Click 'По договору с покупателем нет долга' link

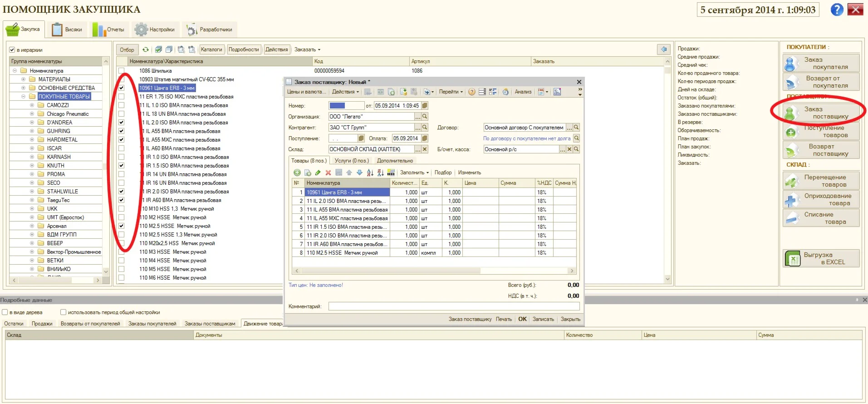point(526,138)
